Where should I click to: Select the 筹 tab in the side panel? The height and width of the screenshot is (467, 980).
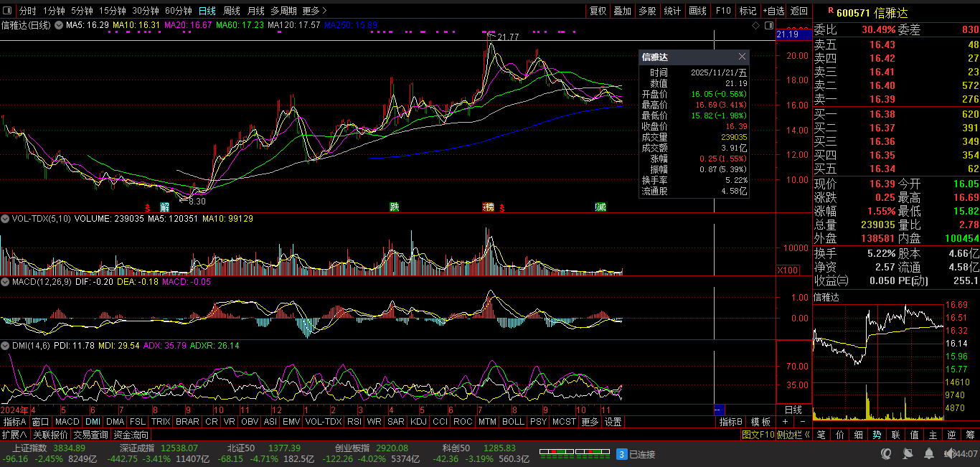tap(971, 434)
